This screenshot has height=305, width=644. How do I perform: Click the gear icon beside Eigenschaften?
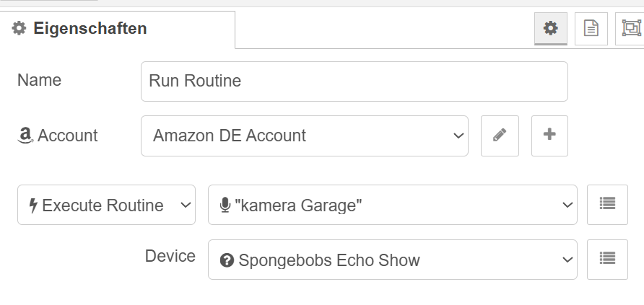tap(19, 29)
